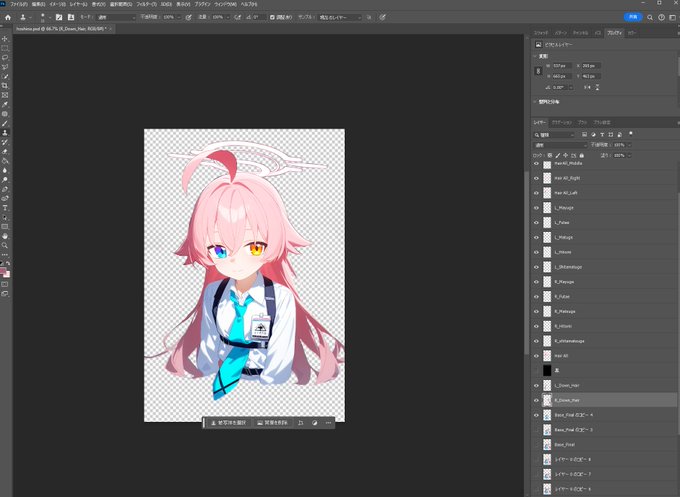Open the mode dropdown in options bar

pos(115,17)
